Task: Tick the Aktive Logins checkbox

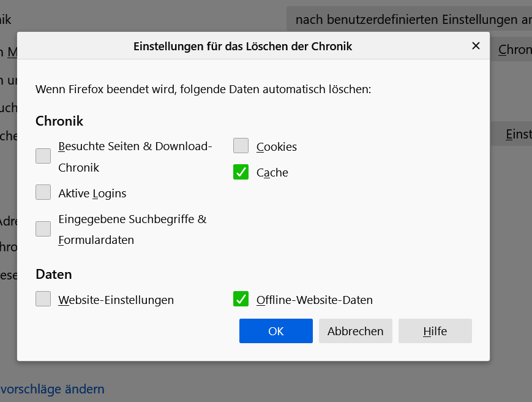Action: [43, 192]
